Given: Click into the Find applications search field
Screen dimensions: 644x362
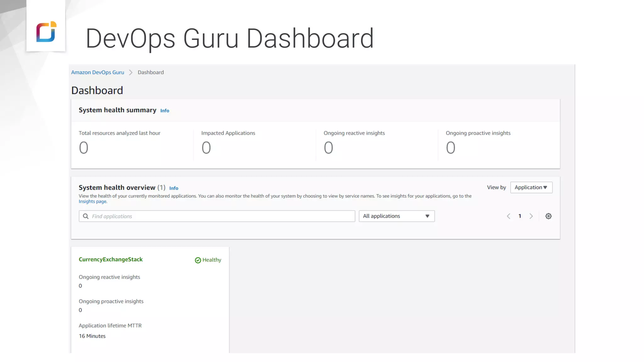Looking at the screenshot, I should (x=217, y=216).
